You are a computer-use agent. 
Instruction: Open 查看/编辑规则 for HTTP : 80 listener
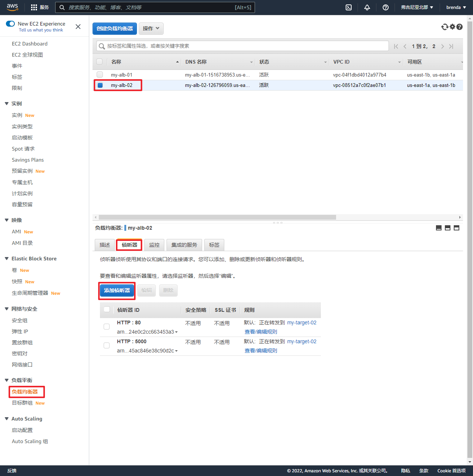[261, 332]
